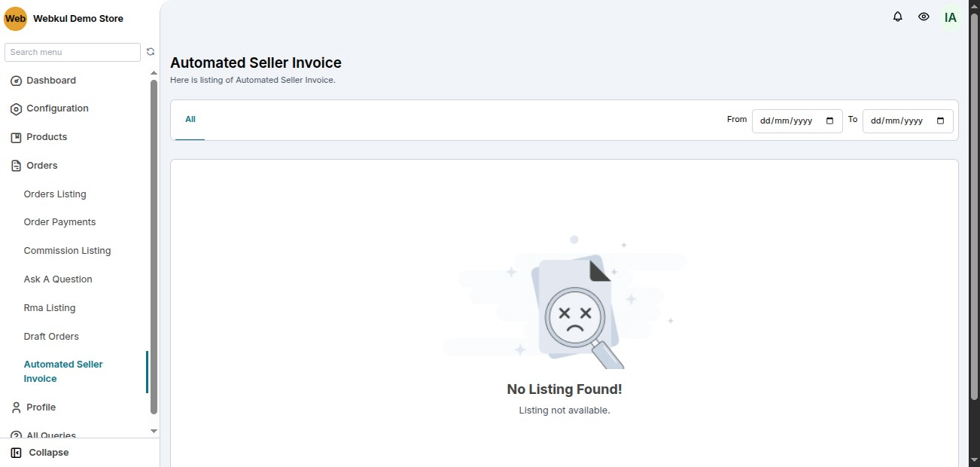The width and height of the screenshot is (980, 467).
Task: Open the From date calendar picker icon
Action: tap(830, 121)
